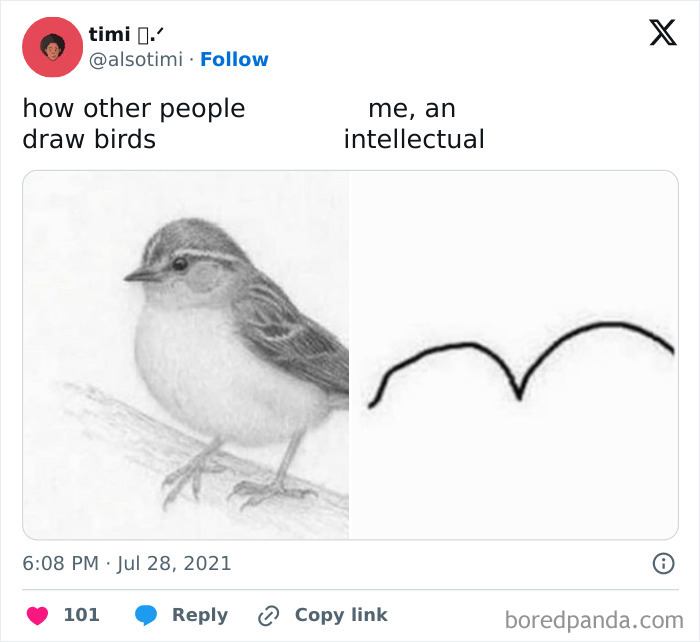Click the text "me, an intellectual"

[x=414, y=124]
